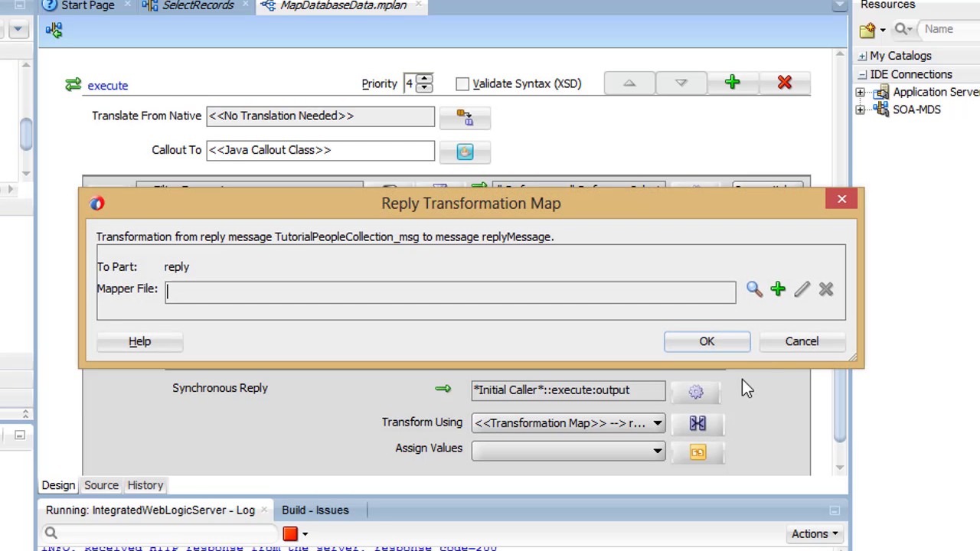Click the Translate From Native field
The width and height of the screenshot is (980, 551).
pyautogui.click(x=320, y=116)
